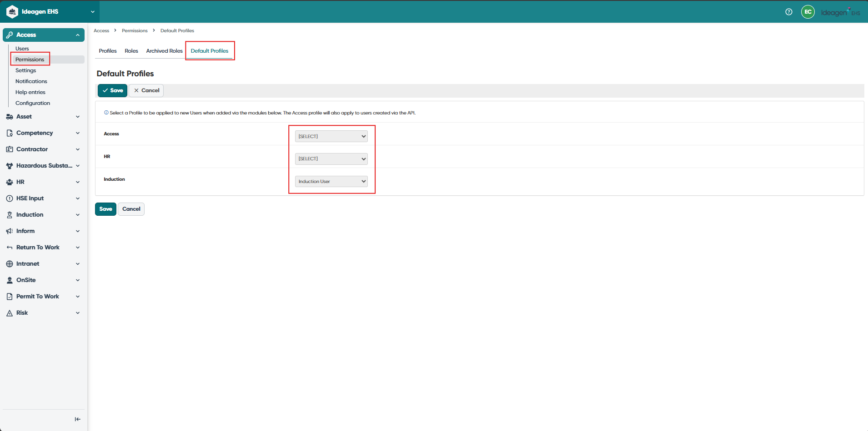The width and height of the screenshot is (868, 431).
Task: Open Users in the Access submenu
Action: tap(22, 49)
